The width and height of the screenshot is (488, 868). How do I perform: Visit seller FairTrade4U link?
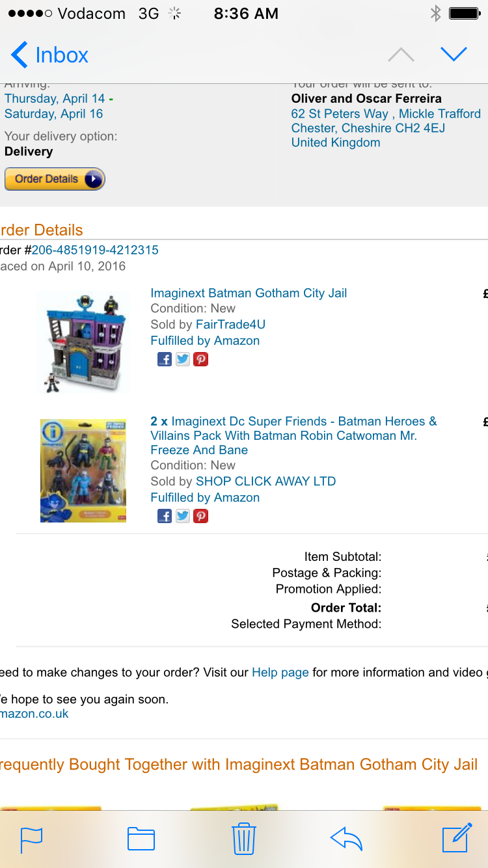click(x=230, y=324)
